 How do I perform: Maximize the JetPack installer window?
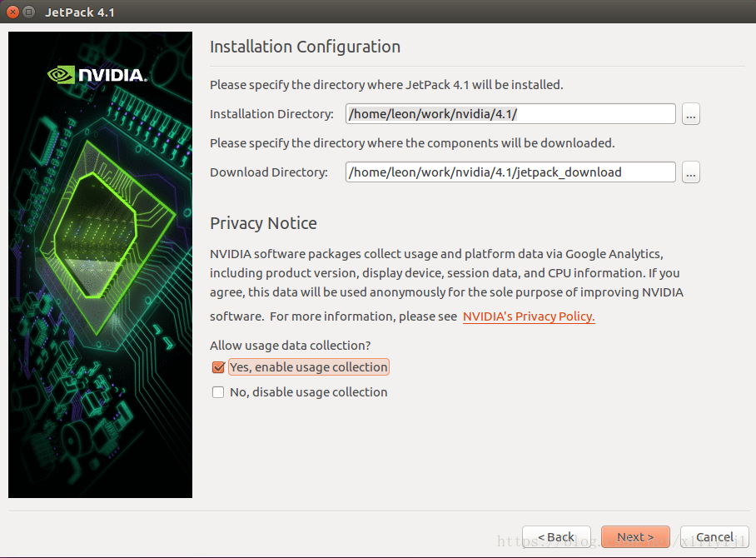(29, 12)
